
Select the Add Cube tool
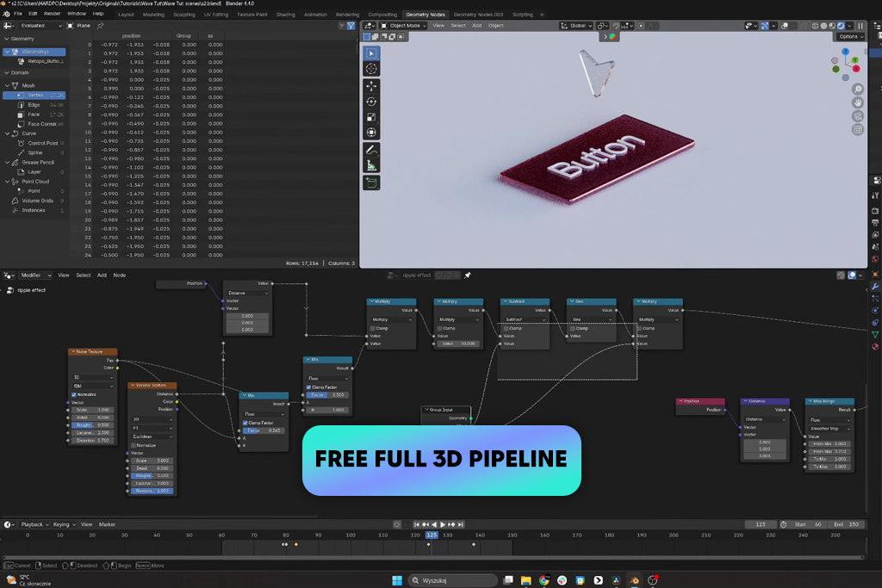[x=371, y=183]
